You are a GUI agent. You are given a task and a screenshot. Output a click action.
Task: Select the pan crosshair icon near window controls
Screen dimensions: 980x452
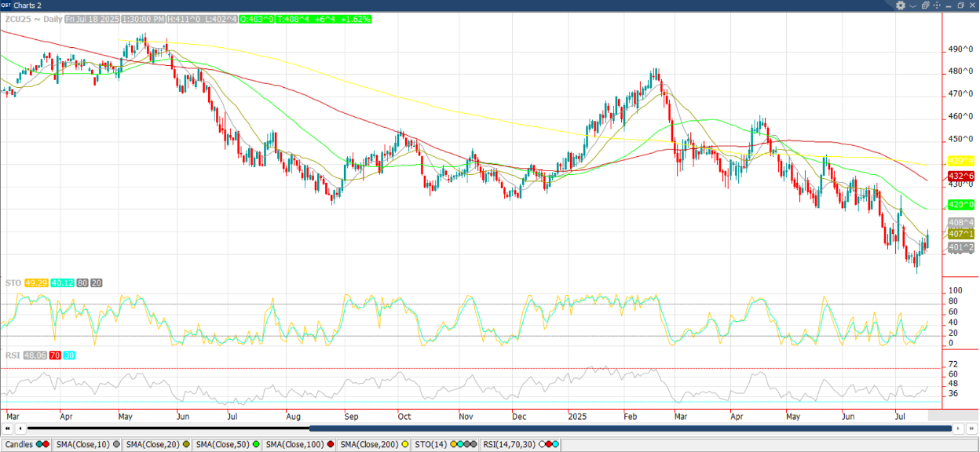tap(937, 5)
